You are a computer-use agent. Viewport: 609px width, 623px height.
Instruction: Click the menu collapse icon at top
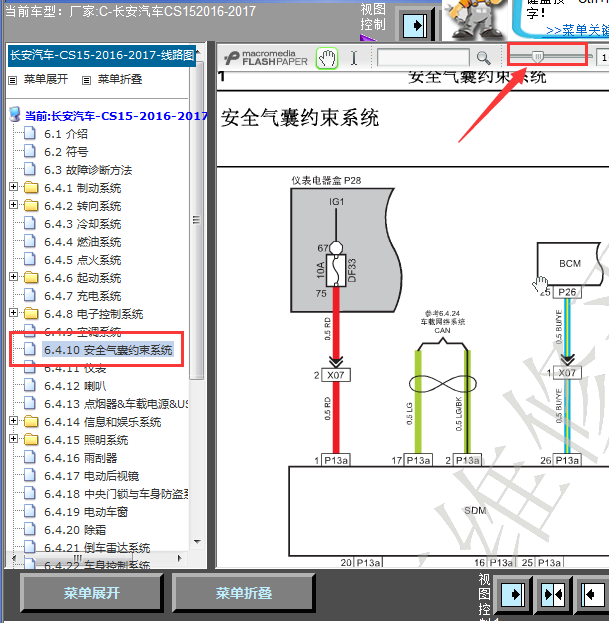86,80
